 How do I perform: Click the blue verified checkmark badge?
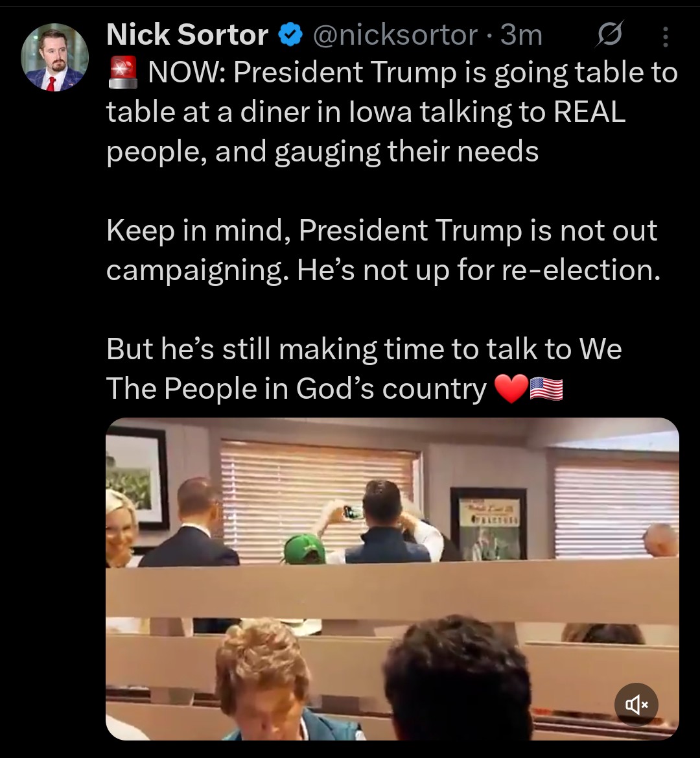[290, 35]
